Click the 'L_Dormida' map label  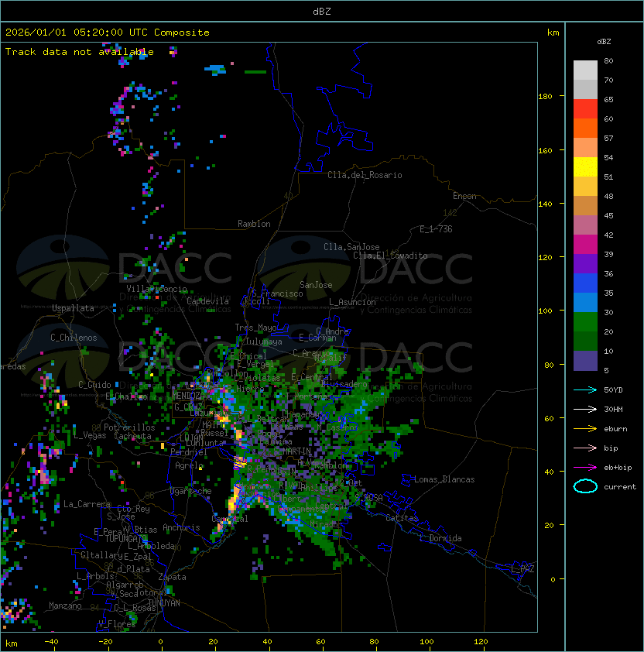click(440, 538)
